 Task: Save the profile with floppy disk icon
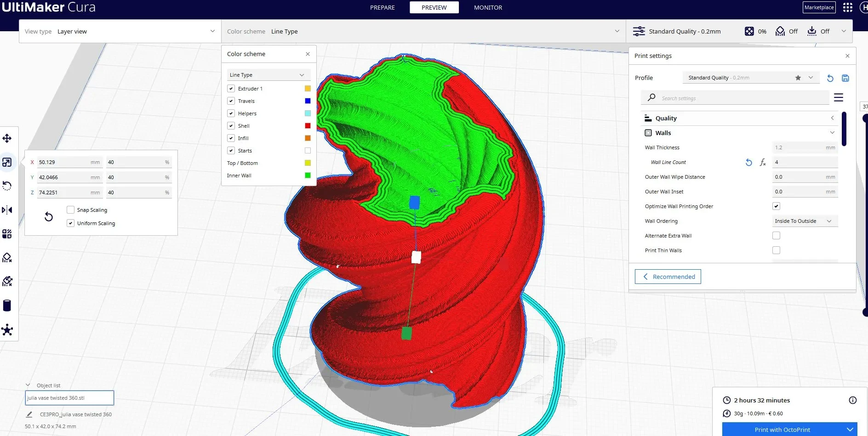845,78
